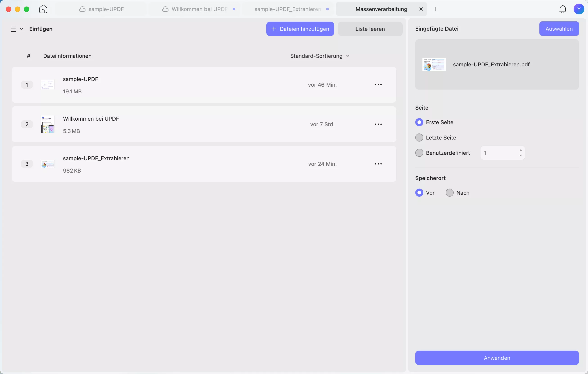
Task: Open more options for sample-UPDF_Extrahieren row
Action: pyautogui.click(x=378, y=164)
